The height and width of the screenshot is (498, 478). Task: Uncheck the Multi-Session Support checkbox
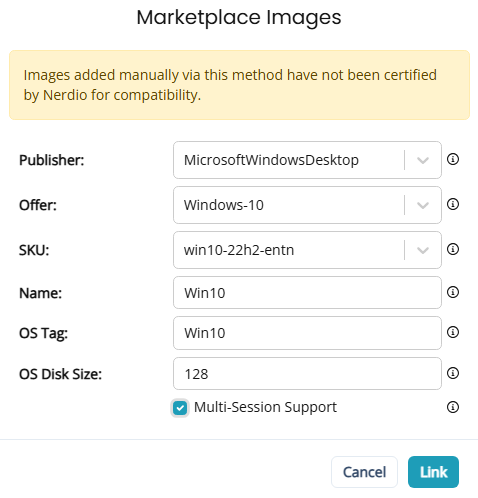coord(180,408)
